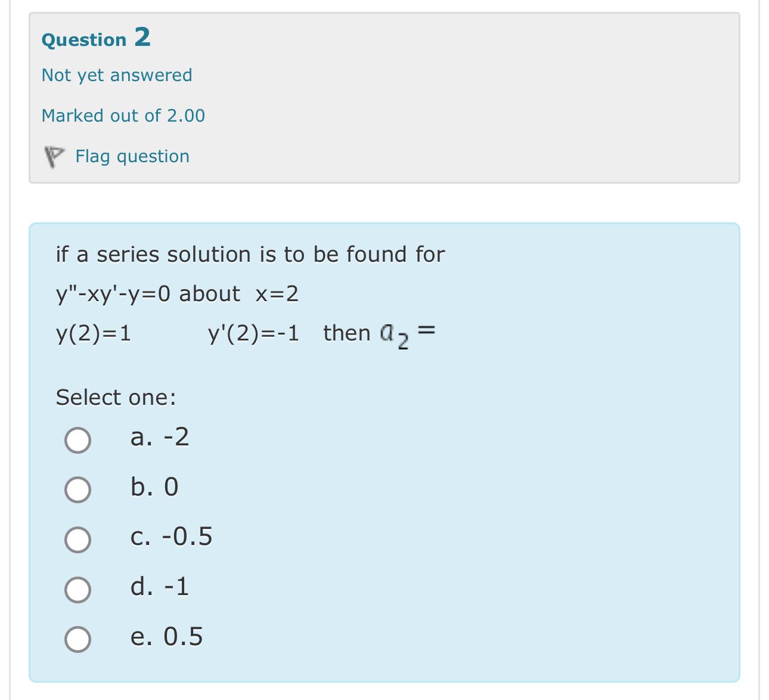769x700 pixels.
Task: Click the Question 2 heading
Action: coord(95,39)
